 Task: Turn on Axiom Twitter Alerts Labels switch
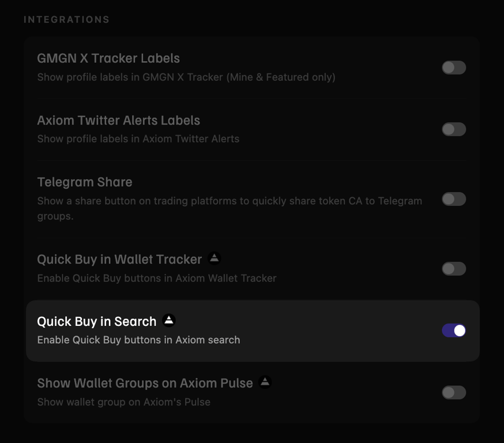click(x=453, y=129)
